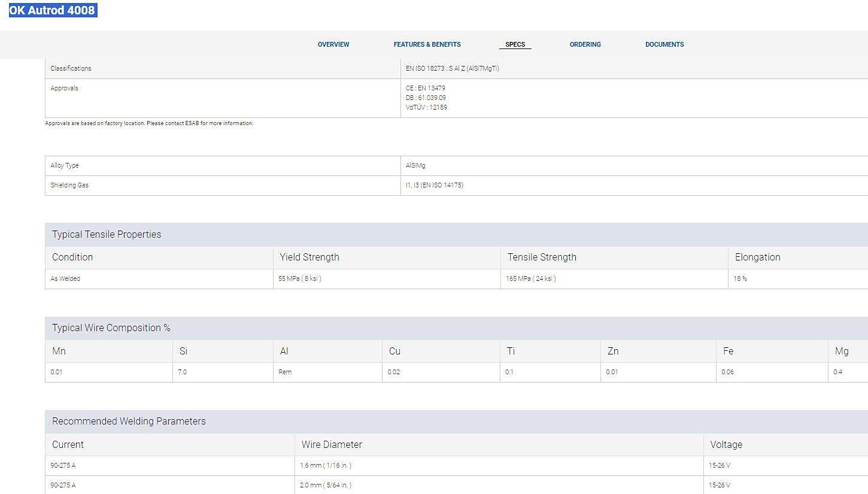Open the Documents tab
This screenshot has height=494, width=868.
664,44
